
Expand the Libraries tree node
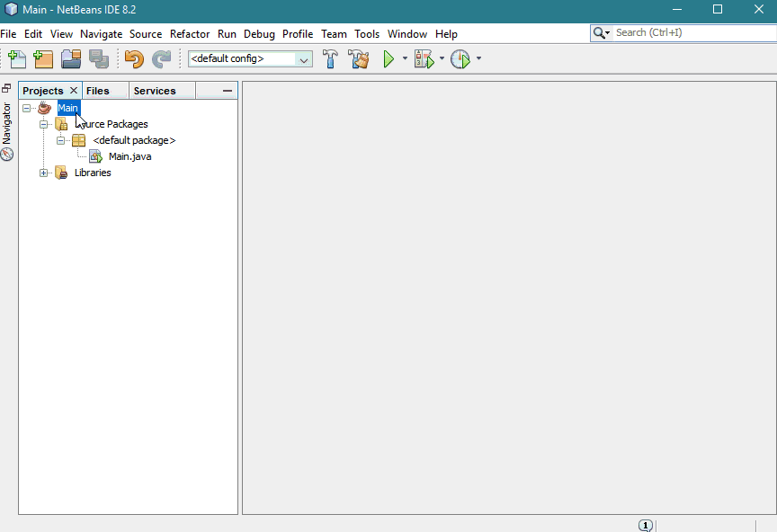tap(44, 173)
